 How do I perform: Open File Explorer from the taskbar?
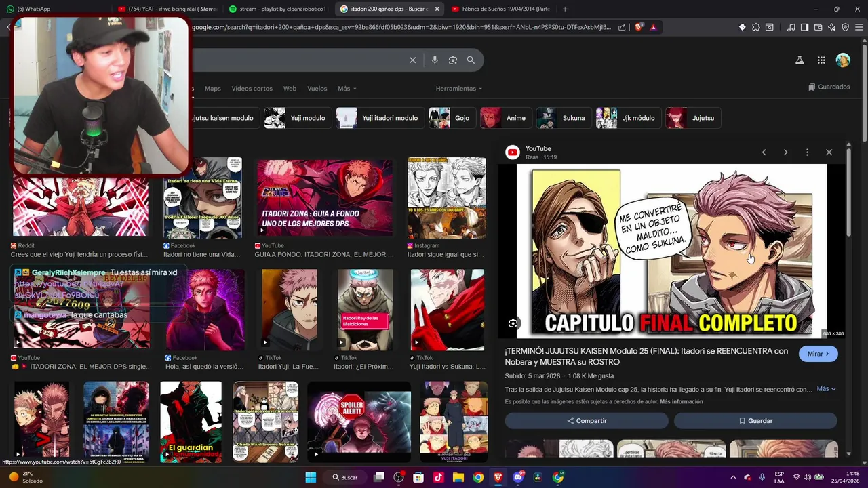pos(458,477)
